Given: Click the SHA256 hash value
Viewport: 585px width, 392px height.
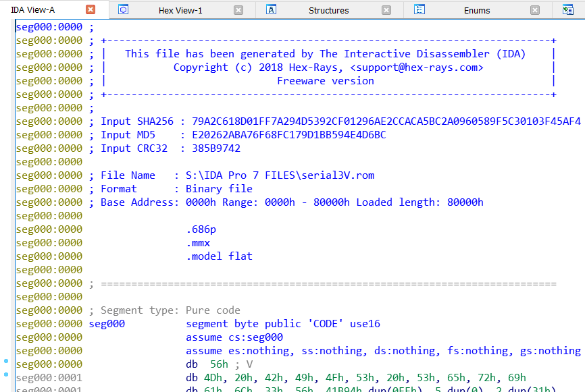Looking at the screenshot, I should (386, 121).
